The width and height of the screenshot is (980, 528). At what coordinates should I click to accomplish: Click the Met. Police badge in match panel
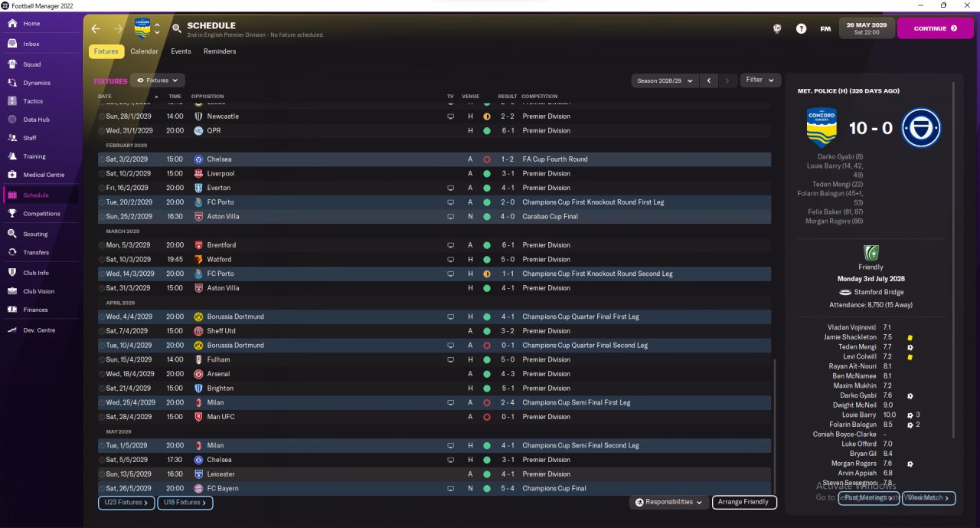coord(921,128)
